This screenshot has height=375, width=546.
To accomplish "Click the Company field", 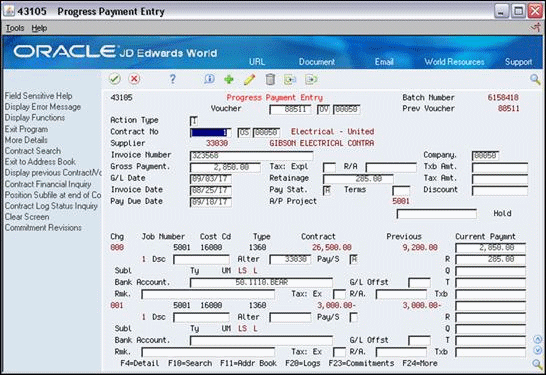I will tap(485, 156).
